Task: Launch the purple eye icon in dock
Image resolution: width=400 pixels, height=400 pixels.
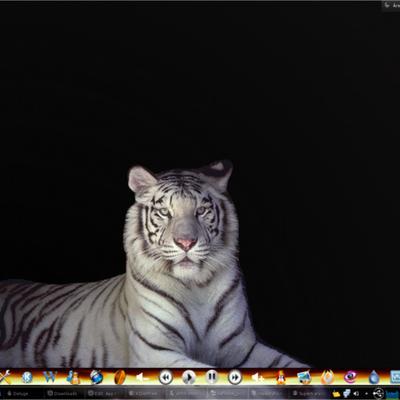Action: pos(350,377)
